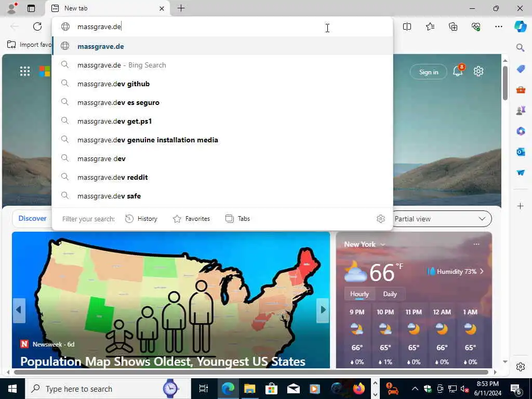Open address bar suggestion settings gear

pos(381,219)
